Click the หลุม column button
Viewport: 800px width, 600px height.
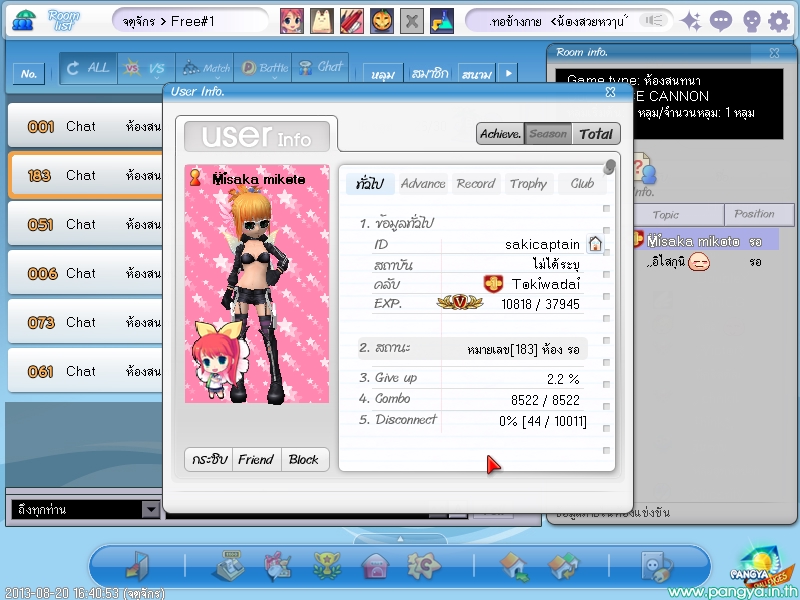pyautogui.click(x=383, y=73)
